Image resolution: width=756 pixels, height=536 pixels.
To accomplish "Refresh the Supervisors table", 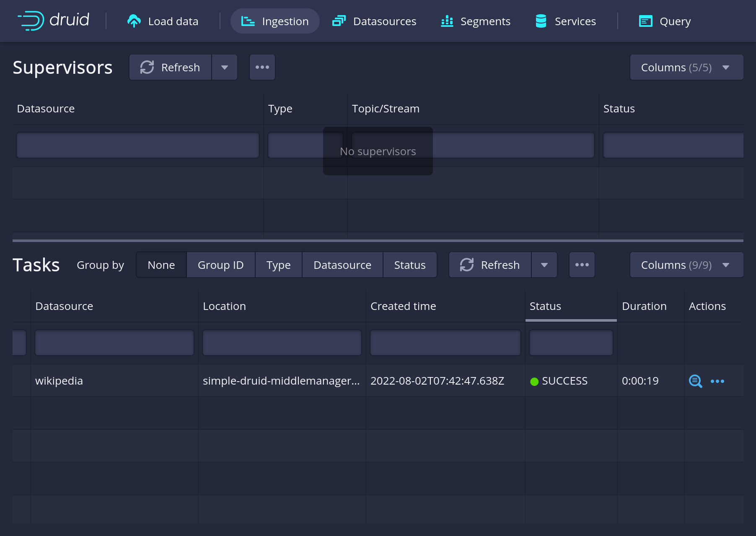I will point(170,67).
